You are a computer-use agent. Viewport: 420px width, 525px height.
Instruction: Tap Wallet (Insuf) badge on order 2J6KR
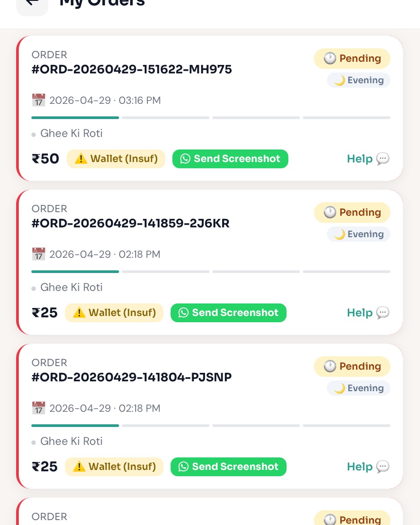(x=114, y=313)
